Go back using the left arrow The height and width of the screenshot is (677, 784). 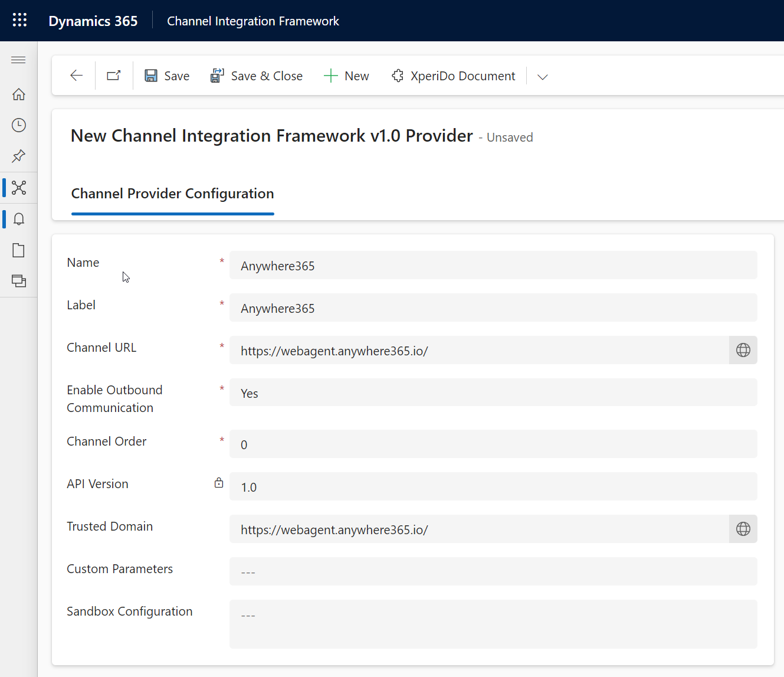click(x=76, y=76)
